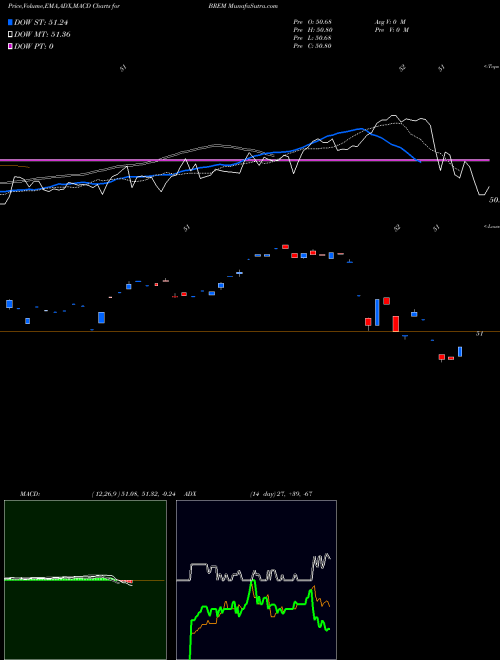Image resolution: width=500 pixels, height=660 pixels.
Task: Click the magenta horizontal DOW PT line
Action: click(x=245, y=160)
